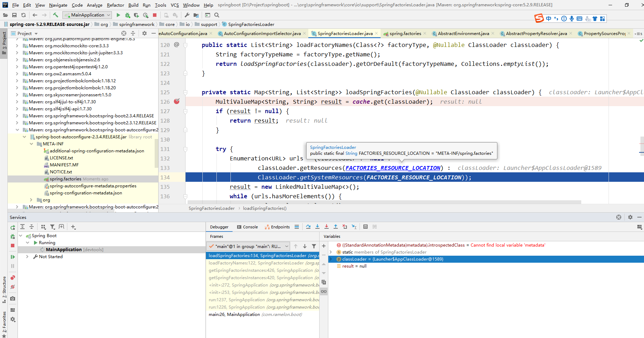Step Out in the debugger toolbar
This screenshot has height=338, width=644.
[x=336, y=227]
